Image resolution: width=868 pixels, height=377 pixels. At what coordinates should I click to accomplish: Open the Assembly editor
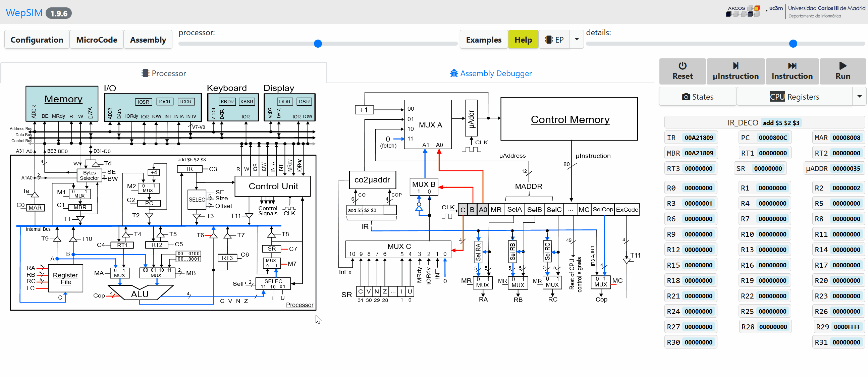148,40
